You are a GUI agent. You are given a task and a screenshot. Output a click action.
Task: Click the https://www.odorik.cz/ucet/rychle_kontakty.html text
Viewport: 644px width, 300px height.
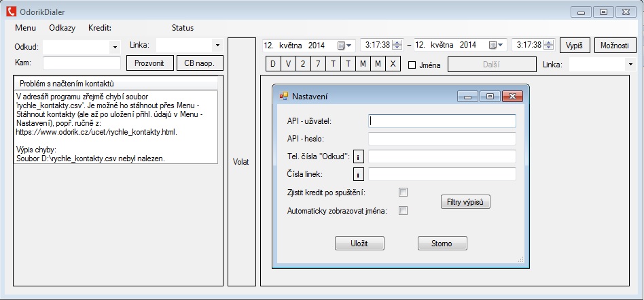tap(96, 133)
